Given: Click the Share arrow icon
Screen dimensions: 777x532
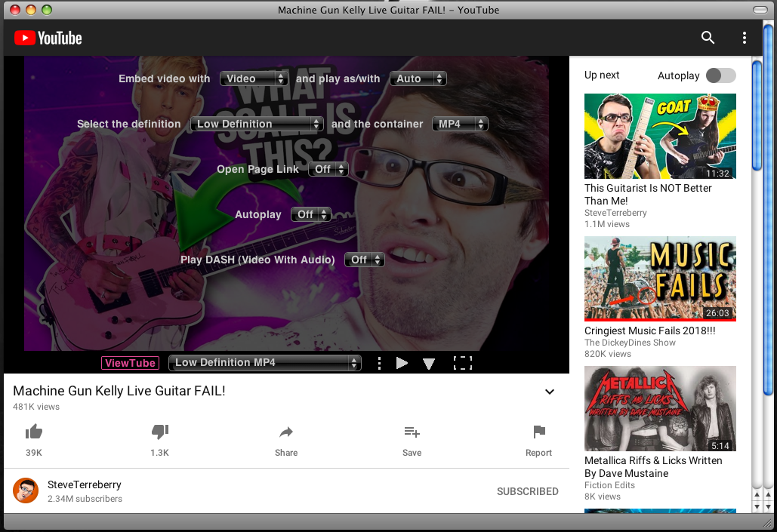Looking at the screenshot, I should (x=286, y=432).
